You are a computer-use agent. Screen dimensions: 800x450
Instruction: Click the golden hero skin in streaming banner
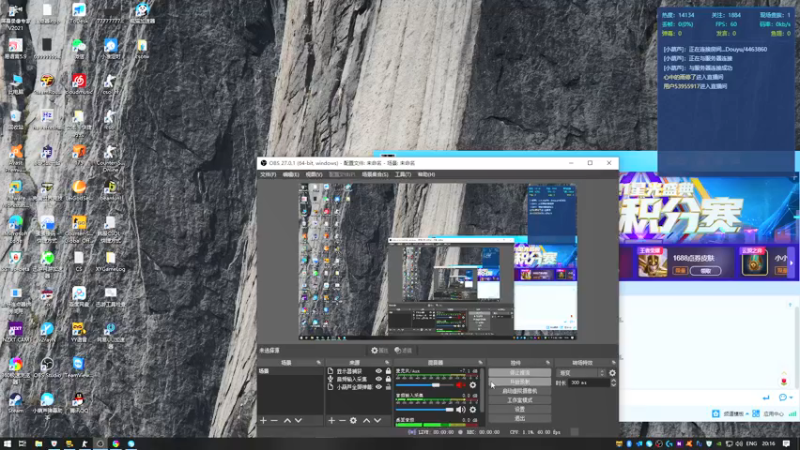653,263
